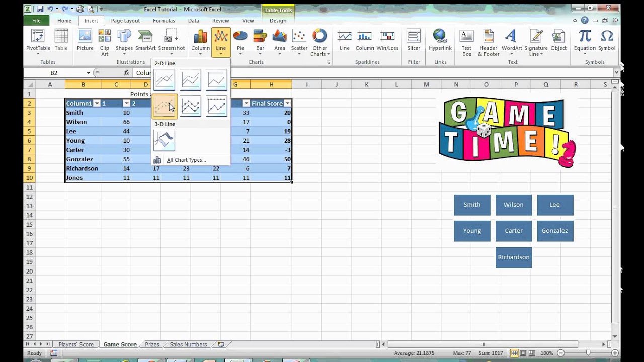Open the Final Score filter dropdown

pyautogui.click(x=287, y=103)
